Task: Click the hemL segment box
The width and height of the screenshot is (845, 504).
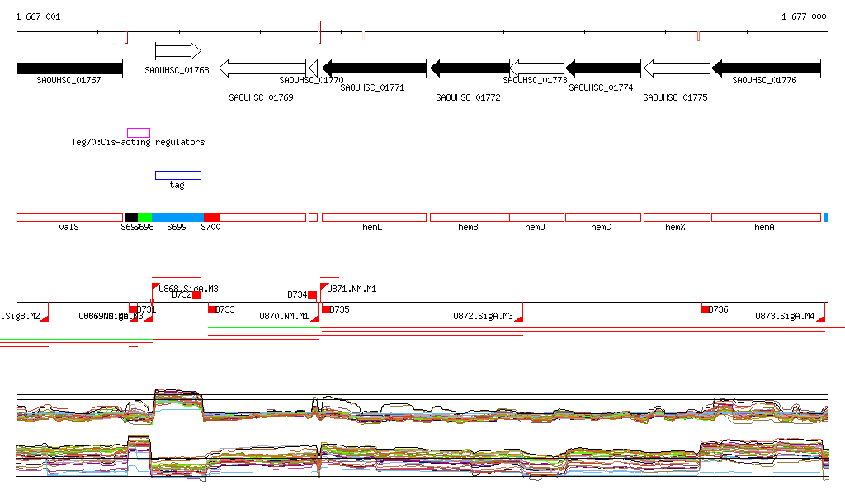Action: click(x=374, y=218)
